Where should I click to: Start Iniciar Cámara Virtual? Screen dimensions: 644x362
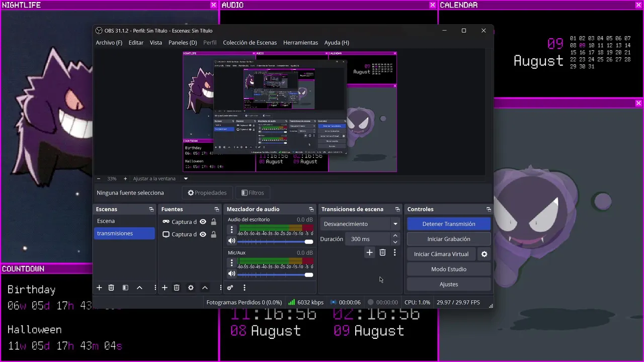pos(441,254)
